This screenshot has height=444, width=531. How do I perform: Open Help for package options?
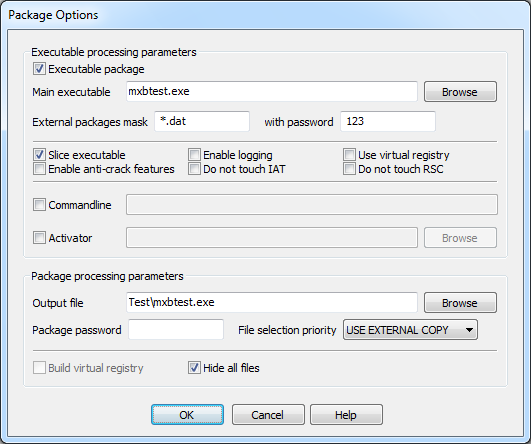(346, 415)
